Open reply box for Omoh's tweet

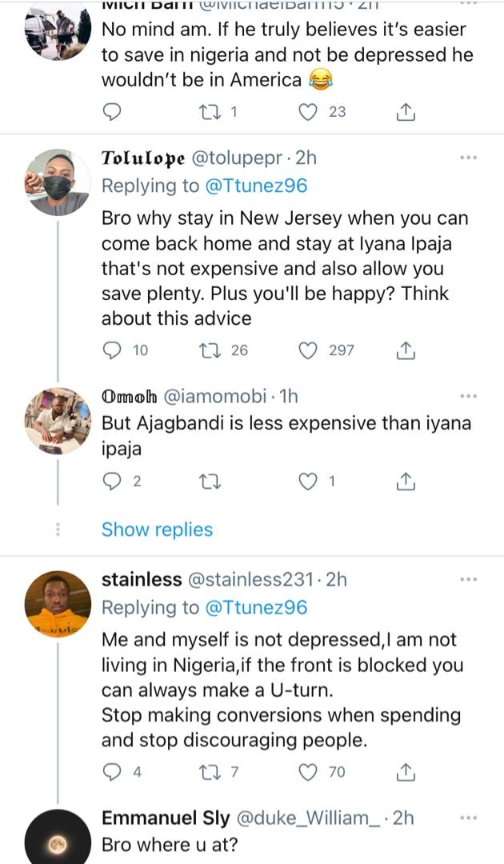114,481
